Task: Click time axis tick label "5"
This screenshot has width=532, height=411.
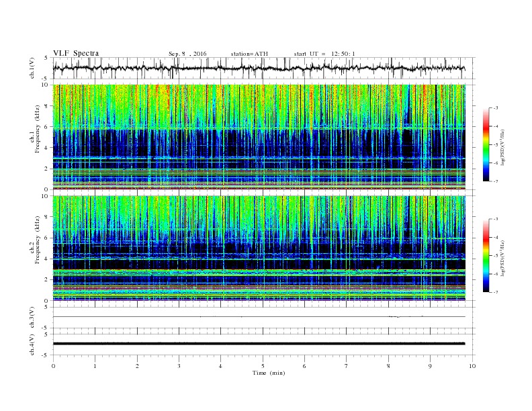Action: tap(263, 366)
